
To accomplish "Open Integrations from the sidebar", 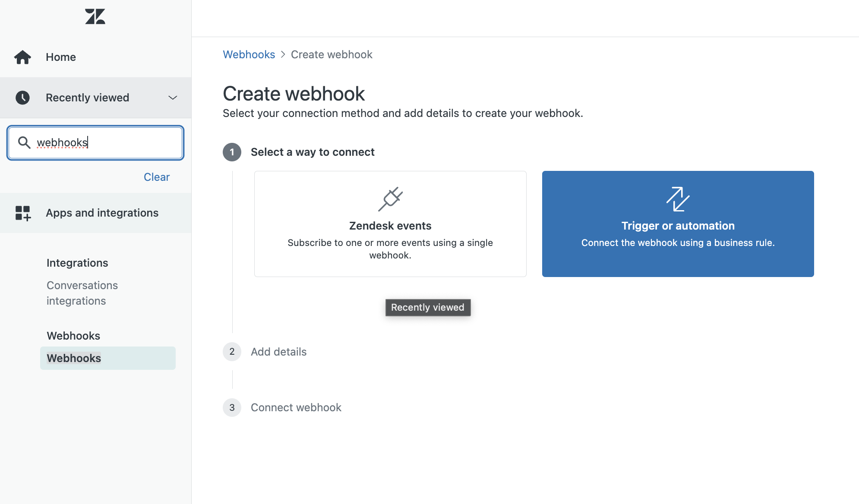I will tap(77, 262).
